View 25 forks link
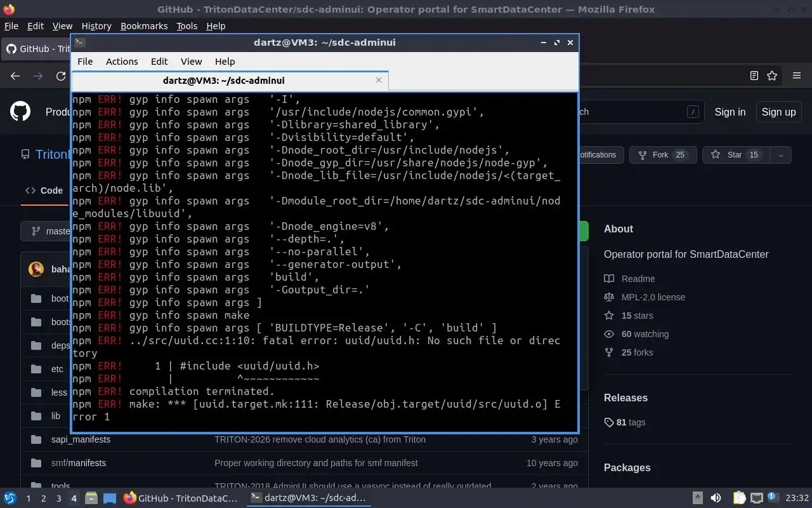Viewport: 812px width, 508px height. coord(637,352)
